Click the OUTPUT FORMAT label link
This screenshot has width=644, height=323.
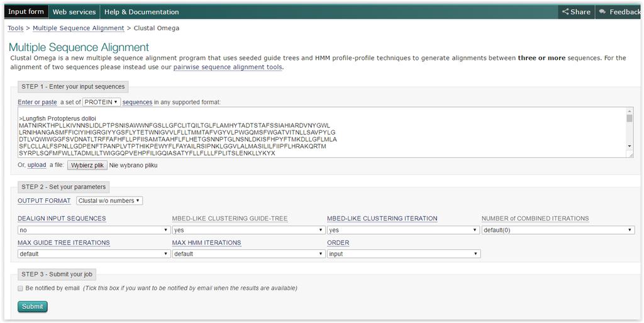coord(44,201)
